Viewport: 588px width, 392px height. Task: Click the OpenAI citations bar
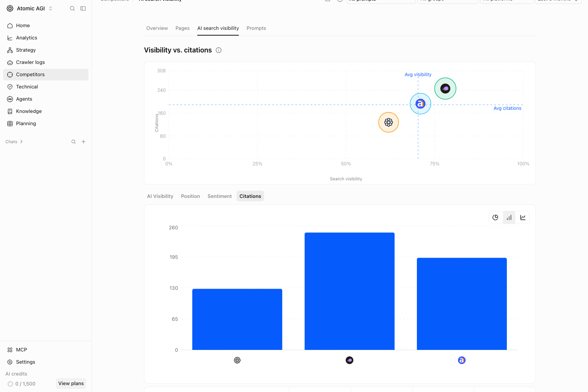pyautogui.click(x=237, y=319)
